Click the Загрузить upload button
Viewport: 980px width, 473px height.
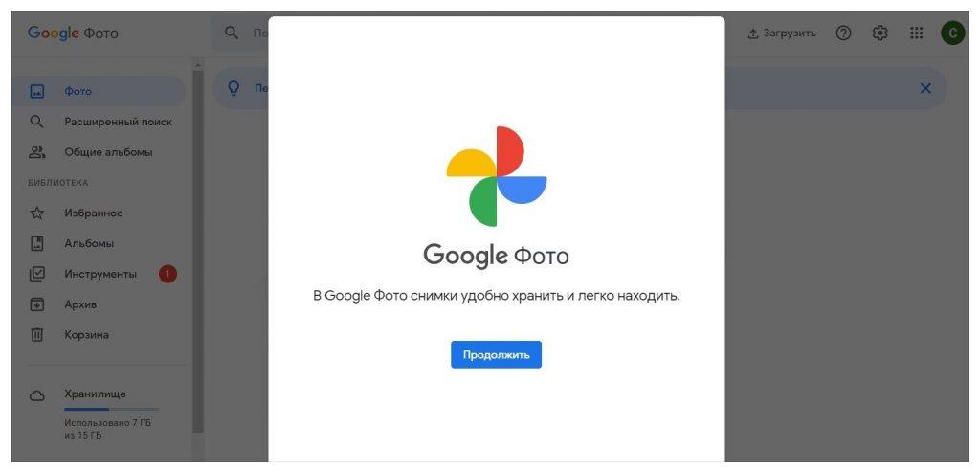[x=782, y=34]
